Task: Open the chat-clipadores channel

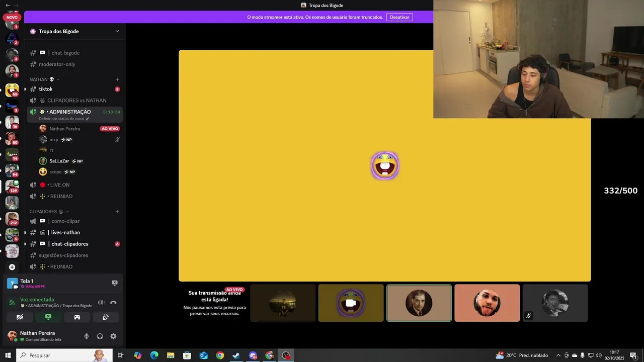Action: coord(74,244)
